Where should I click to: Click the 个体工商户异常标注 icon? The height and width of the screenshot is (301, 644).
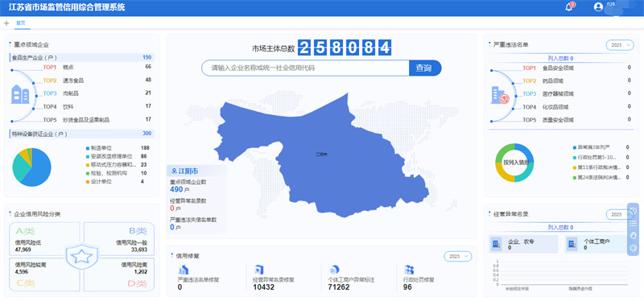334,270
